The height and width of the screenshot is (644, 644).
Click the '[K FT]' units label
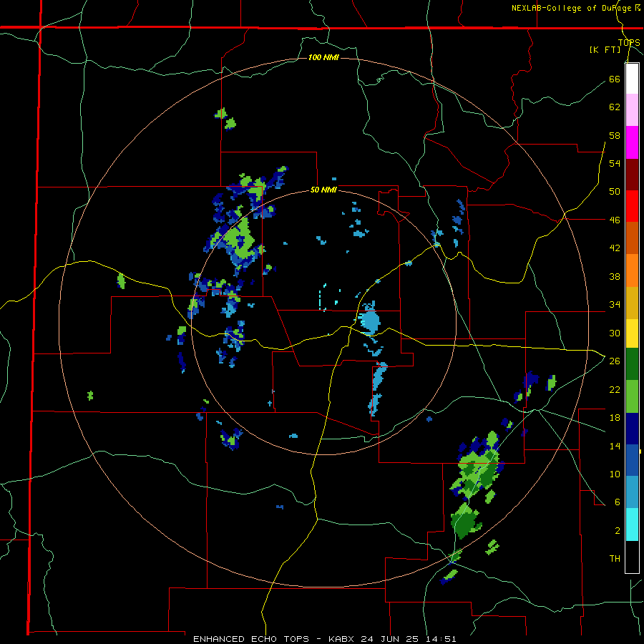(x=605, y=50)
